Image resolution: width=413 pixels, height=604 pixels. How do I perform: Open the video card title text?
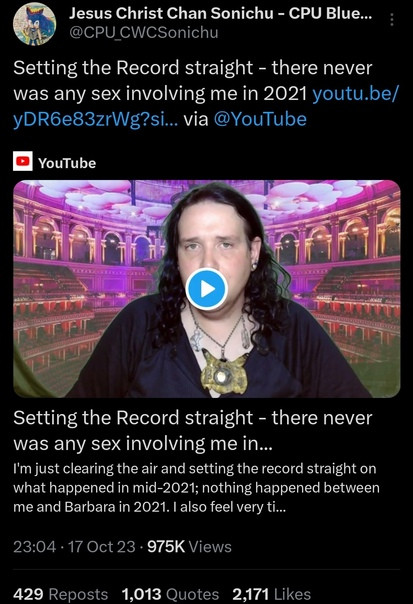pos(193,430)
